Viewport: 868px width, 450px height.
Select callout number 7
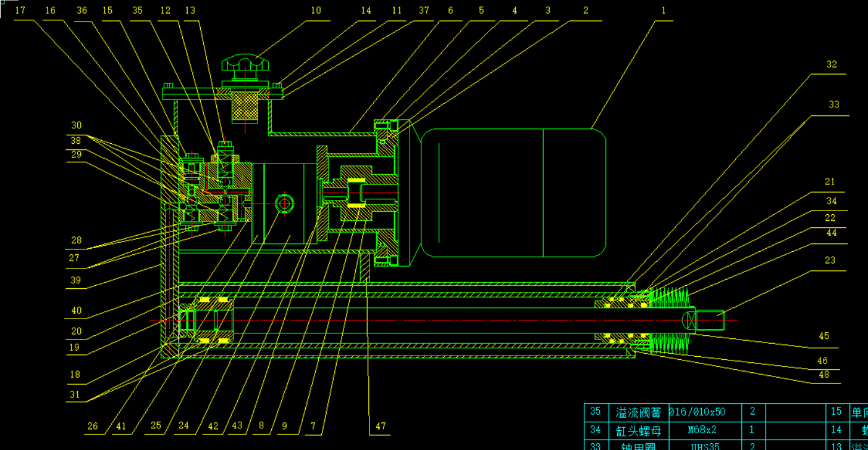[313, 426]
